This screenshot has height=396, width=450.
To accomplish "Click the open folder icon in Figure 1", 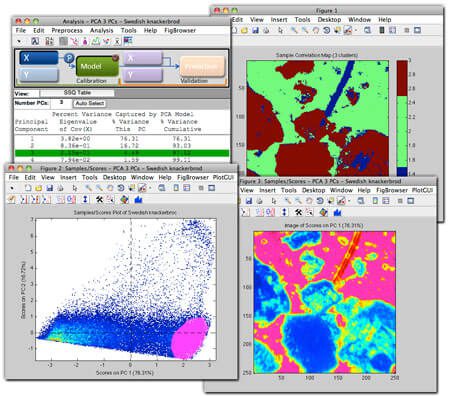I will click(244, 30).
